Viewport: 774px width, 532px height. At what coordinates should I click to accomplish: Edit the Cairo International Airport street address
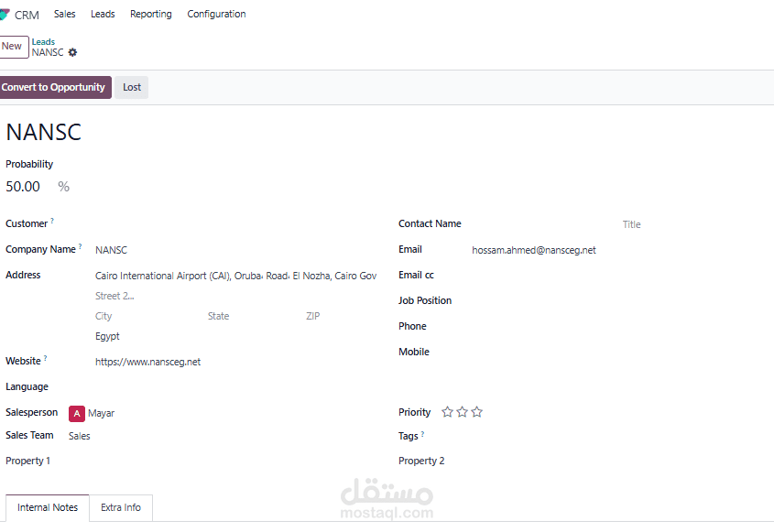click(x=237, y=276)
